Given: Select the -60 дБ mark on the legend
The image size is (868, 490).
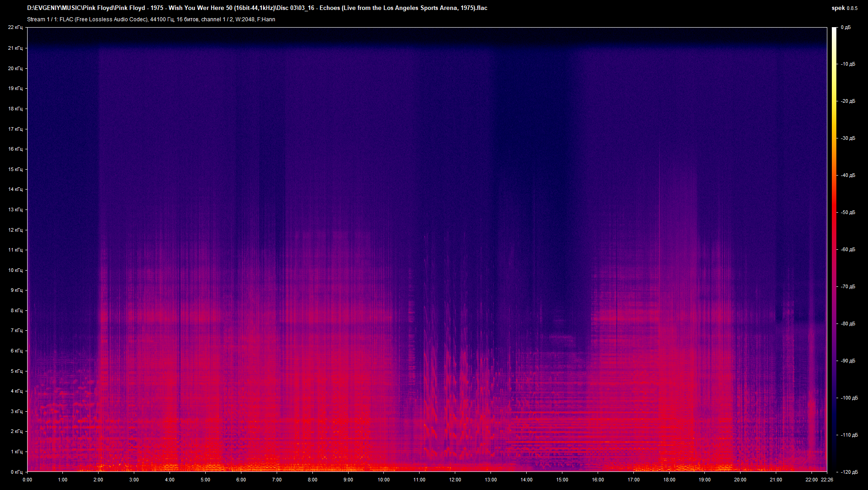Looking at the screenshot, I should pyautogui.click(x=849, y=249).
